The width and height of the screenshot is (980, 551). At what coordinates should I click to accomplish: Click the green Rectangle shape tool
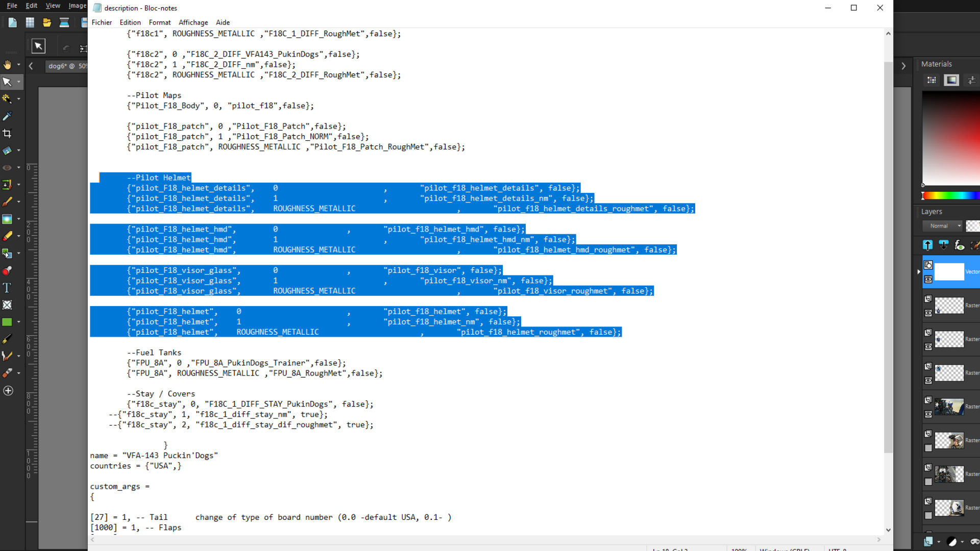click(x=7, y=322)
